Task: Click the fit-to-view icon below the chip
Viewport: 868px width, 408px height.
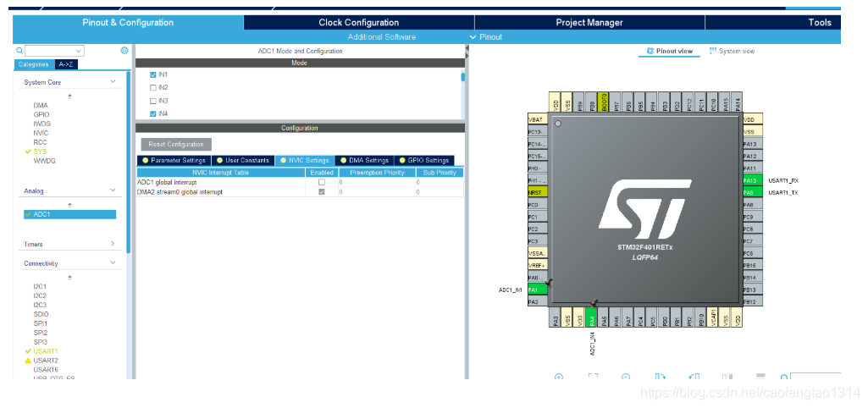Action: [x=593, y=377]
